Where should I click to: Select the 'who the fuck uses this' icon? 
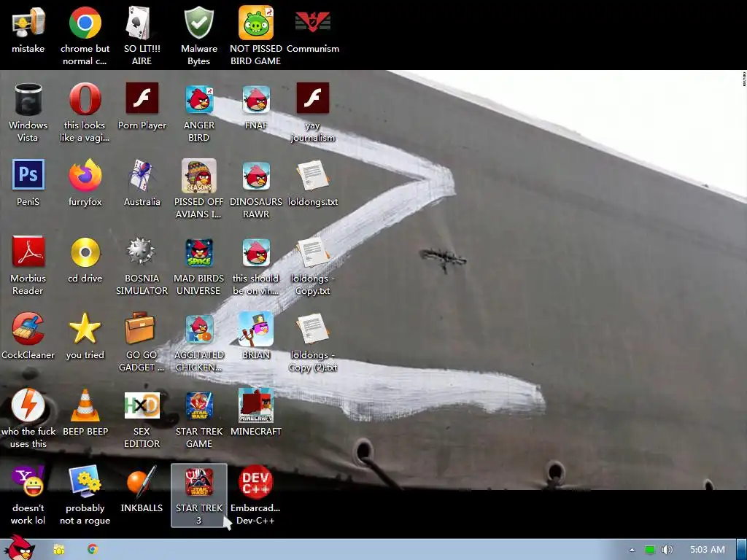coord(28,405)
